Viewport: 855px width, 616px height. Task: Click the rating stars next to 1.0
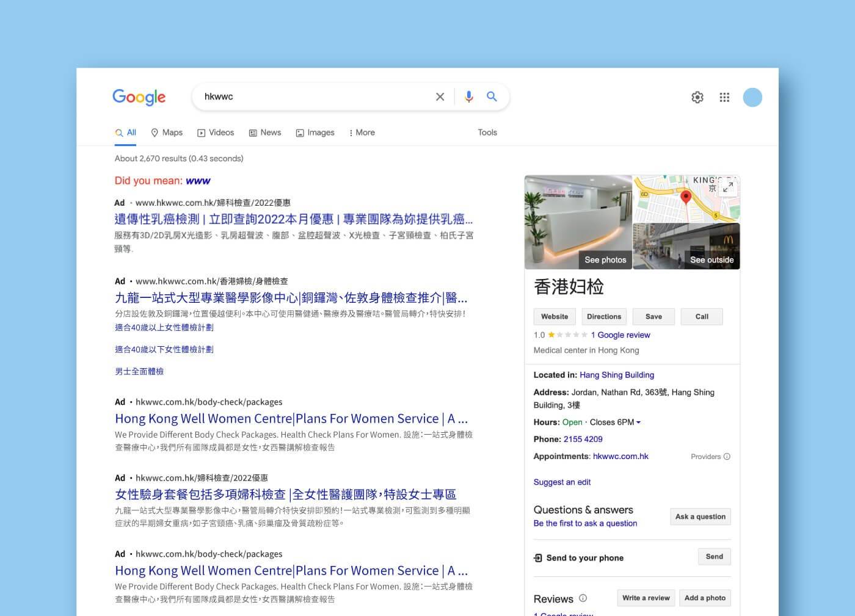pyautogui.click(x=568, y=335)
